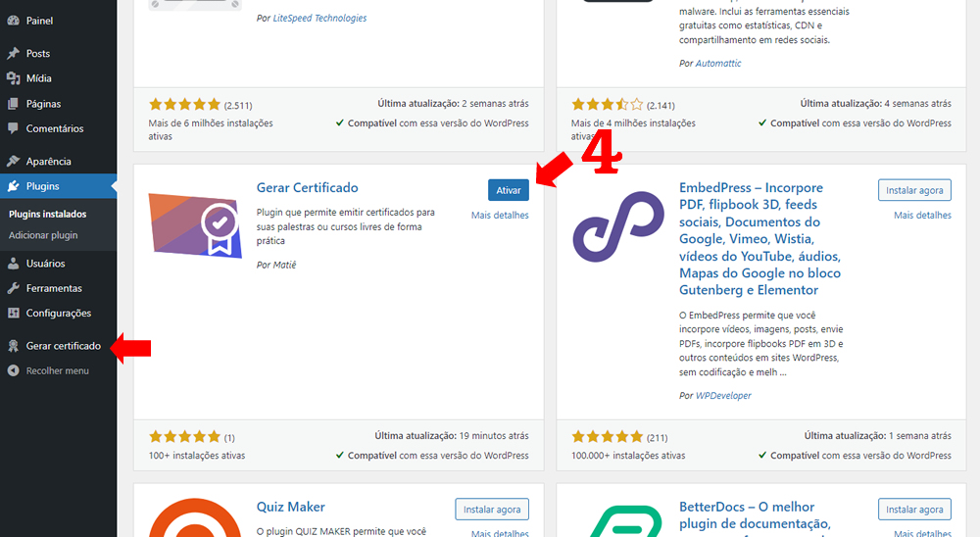Click the Mídia media icon
Screen dimensions: 980x537
(13, 78)
